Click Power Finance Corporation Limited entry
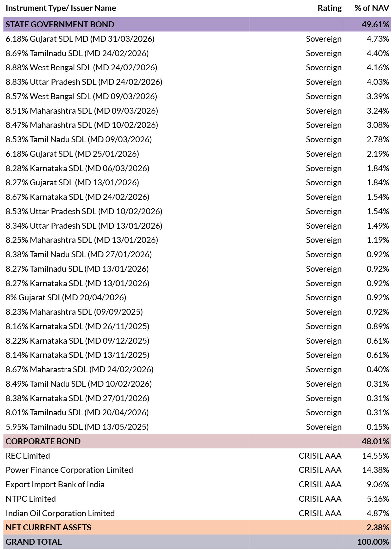 pyautogui.click(x=69, y=470)
